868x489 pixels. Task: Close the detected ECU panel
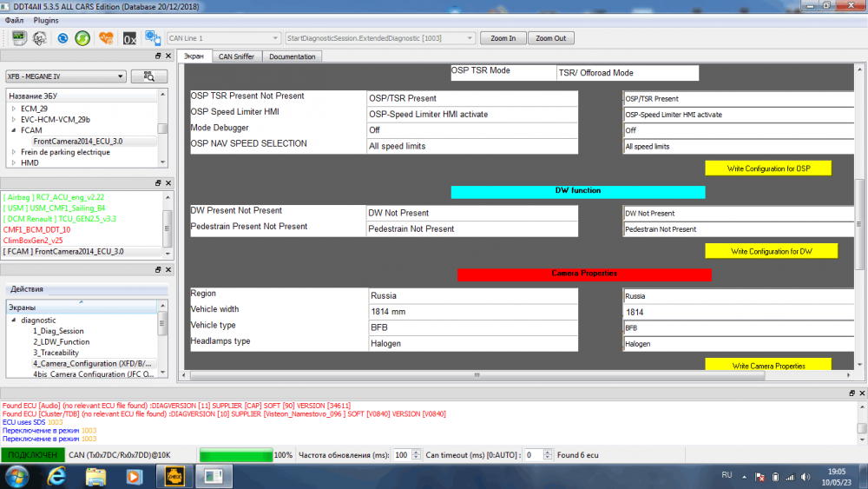[x=168, y=182]
